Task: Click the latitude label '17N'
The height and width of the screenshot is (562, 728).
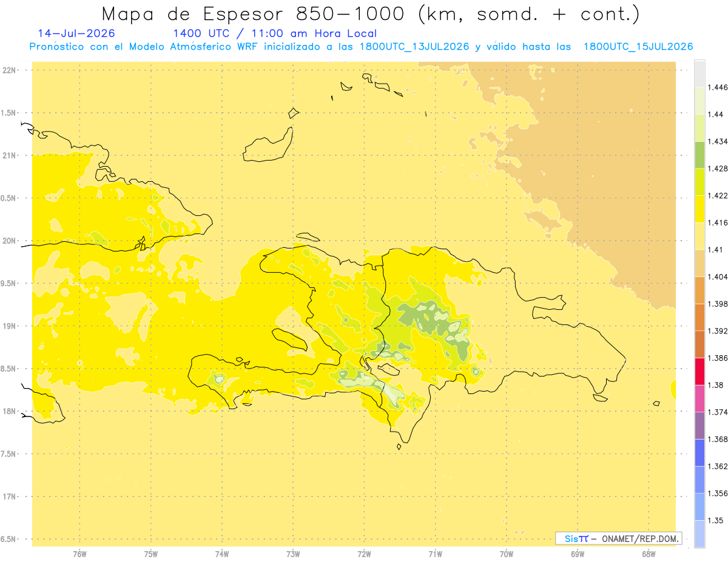Action: (x=9, y=497)
